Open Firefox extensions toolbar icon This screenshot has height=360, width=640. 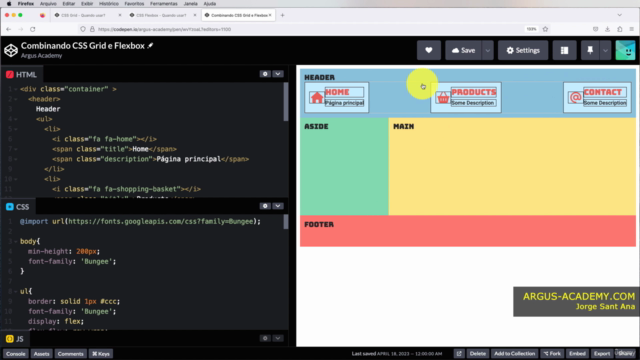pos(620,29)
